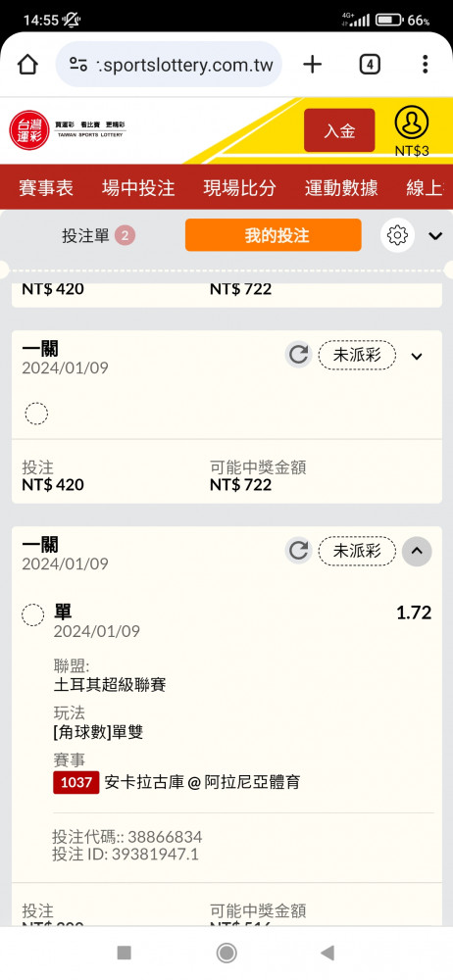Image resolution: width=453 pixels, height=980 pixels.
Task: Select the dashed circle in collapsed bet
Action: pyautogui.click(x=36, y=414)
